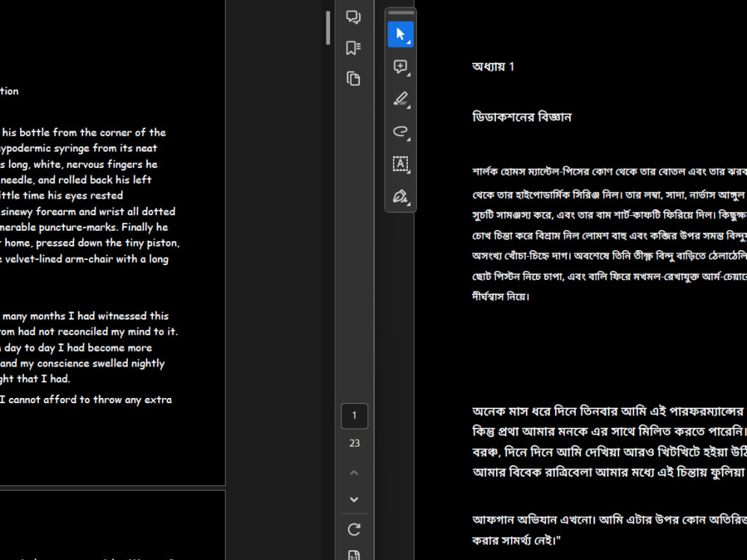
Task: Click the Bengali line "করার সামর্থ্য নেই।"
Action: click(516, 541)
